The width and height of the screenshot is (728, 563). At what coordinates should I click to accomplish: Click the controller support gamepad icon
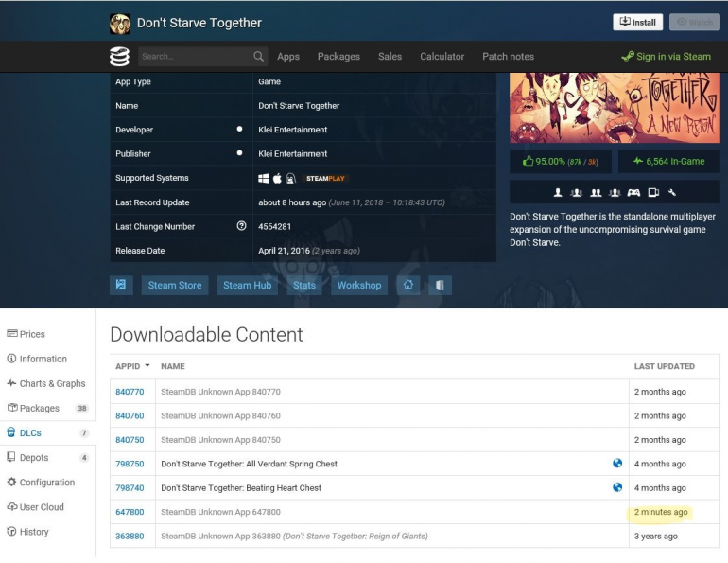[633, 192]
